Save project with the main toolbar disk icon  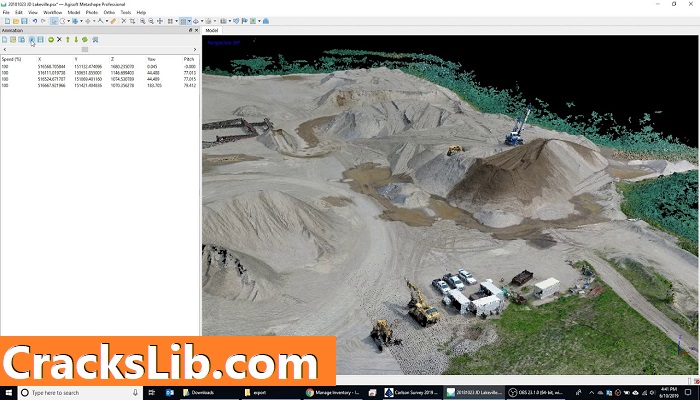pos(24,21)
